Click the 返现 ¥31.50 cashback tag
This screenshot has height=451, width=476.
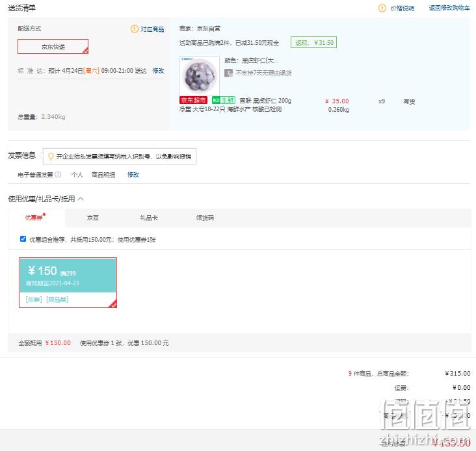(x=313, y=42)
